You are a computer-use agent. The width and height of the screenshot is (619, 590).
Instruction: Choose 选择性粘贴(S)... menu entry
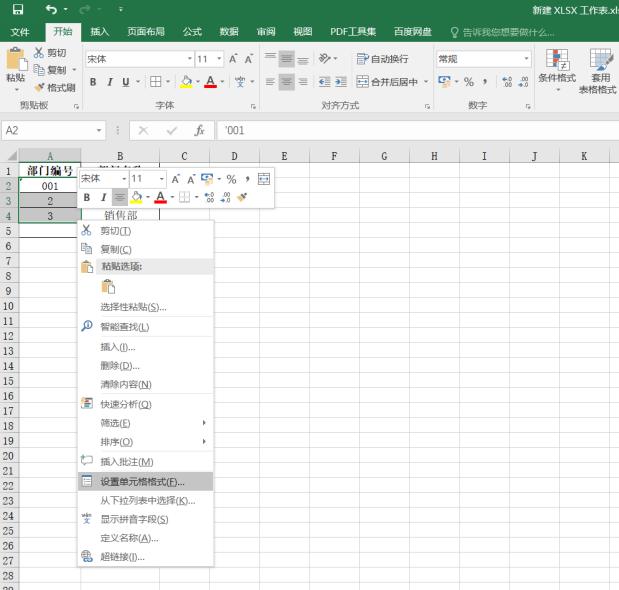tap(145, 307)
